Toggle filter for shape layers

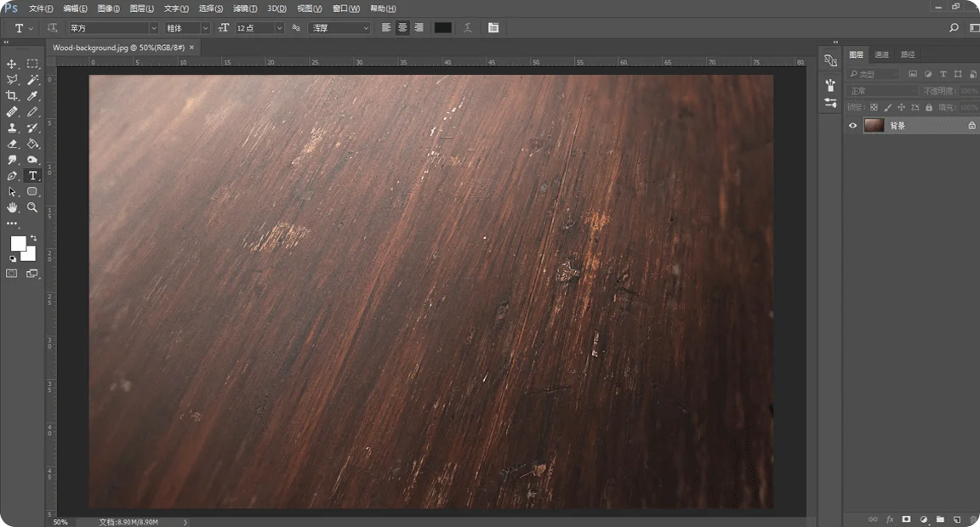[958, 74]
